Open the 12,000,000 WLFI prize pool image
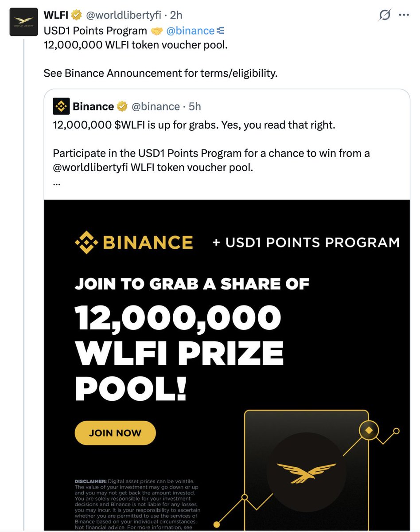 pyautogui.click(x=227, y=346)
